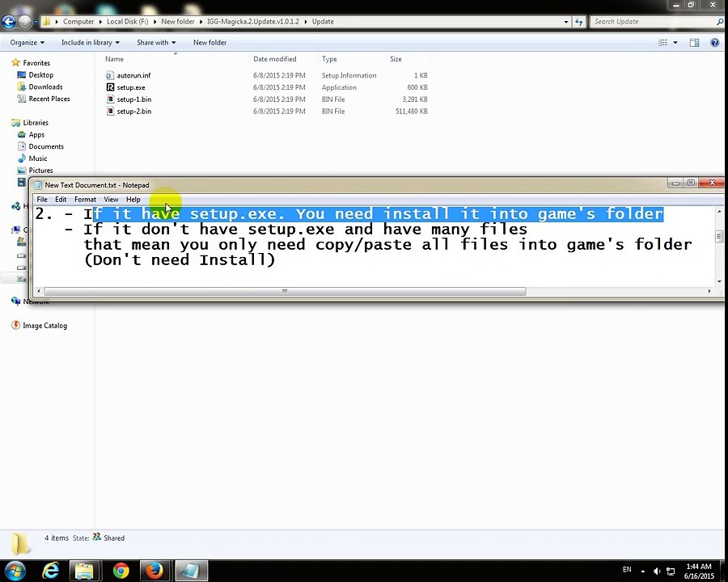This screenshot has height=582, width=728.
Task: Click the EN language indicator
Action: pyautogui.click(x=627, y=569)
